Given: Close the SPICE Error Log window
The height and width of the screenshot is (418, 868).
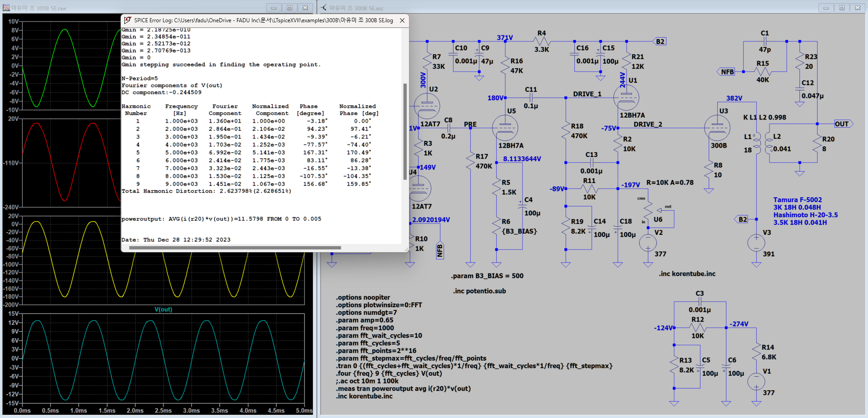Looking at the screenshot, I should pos(402,20).
